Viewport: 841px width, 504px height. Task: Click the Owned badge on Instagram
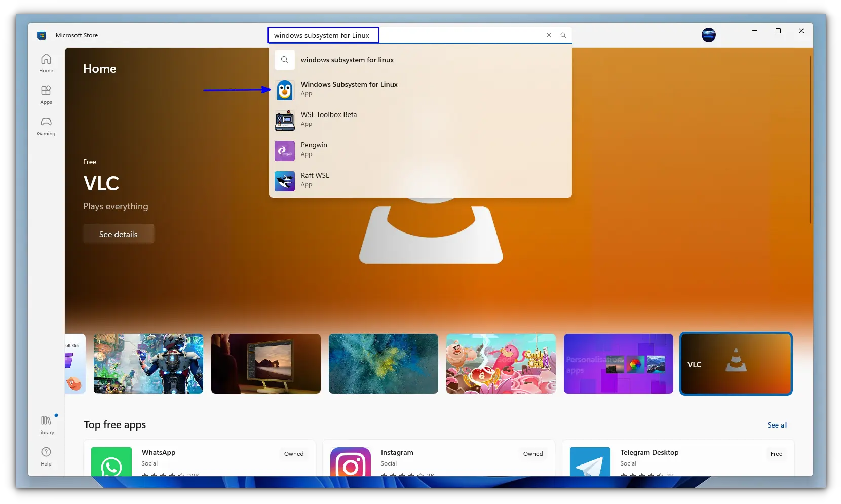click(533, 454)
